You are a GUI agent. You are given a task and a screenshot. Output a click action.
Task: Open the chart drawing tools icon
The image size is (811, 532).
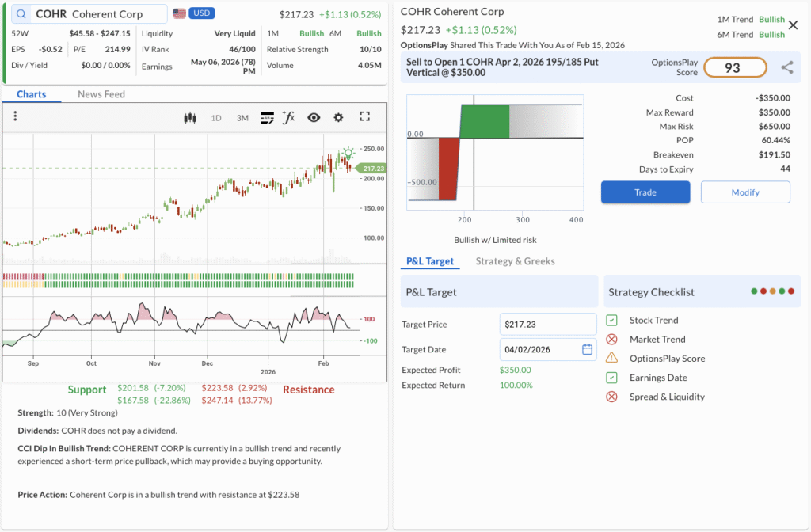tap(267, 117)
